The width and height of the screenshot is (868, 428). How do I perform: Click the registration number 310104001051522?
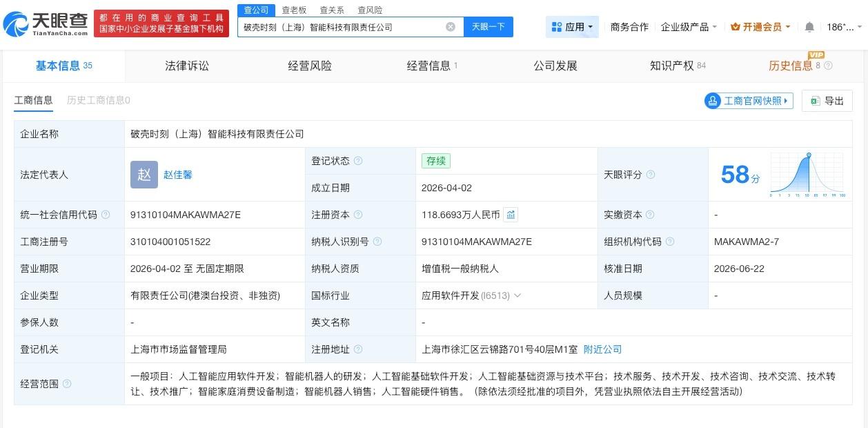[170, 242]
